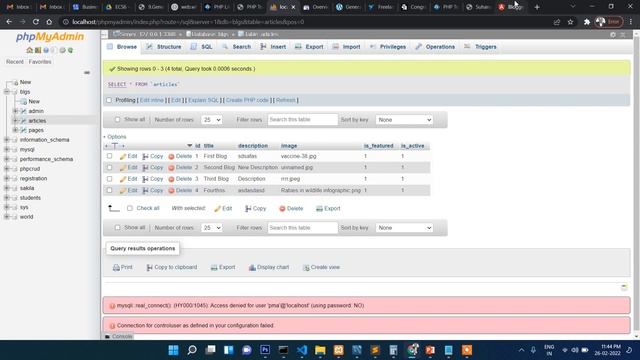Select checkbox for Third Blog row

pyautogui.click(x=109, y=179)
